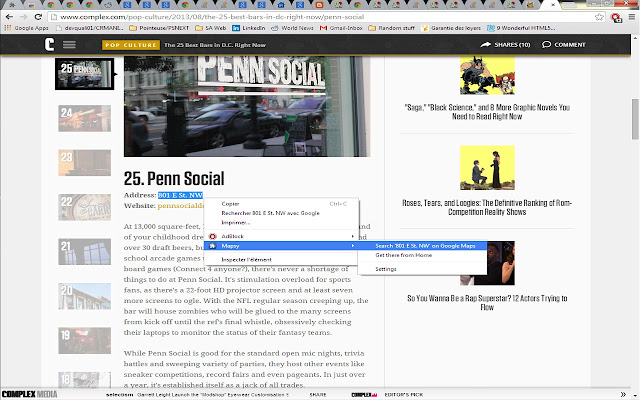The width and height of the screenshot is (640, 400).
Task: Choose Rechercher 801 E St. NW avec Google
Action: pyautogui.click(x=281, y=213)
